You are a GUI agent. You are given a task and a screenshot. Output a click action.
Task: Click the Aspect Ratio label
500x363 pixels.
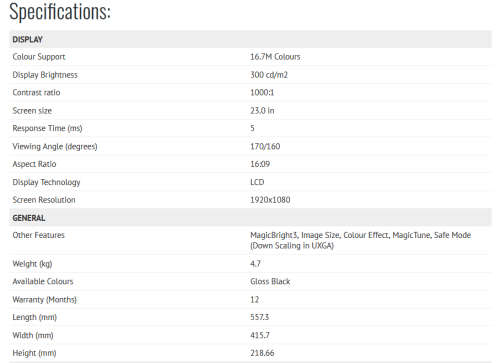[x=34, y=164]
